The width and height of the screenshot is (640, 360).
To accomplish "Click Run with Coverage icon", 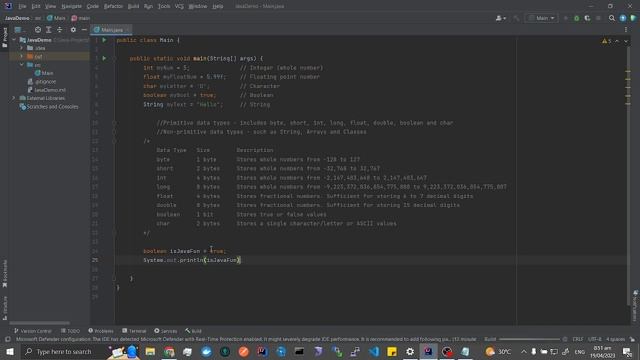I will pyautogui.click(x=587, y=18).
